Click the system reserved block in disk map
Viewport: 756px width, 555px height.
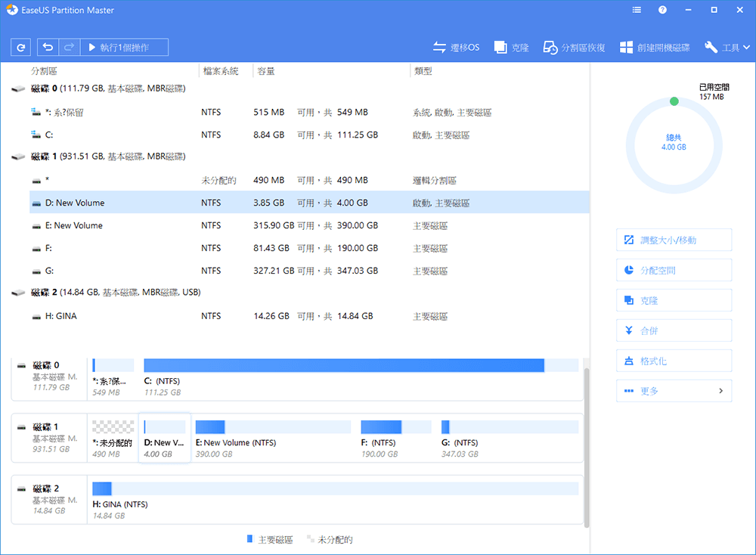(113, 379)
